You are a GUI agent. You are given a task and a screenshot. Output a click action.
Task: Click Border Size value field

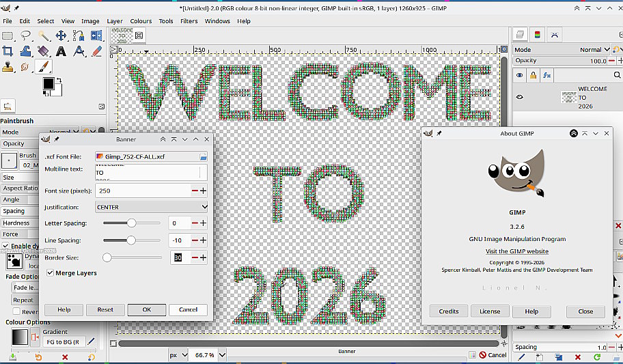click(180, 257)
